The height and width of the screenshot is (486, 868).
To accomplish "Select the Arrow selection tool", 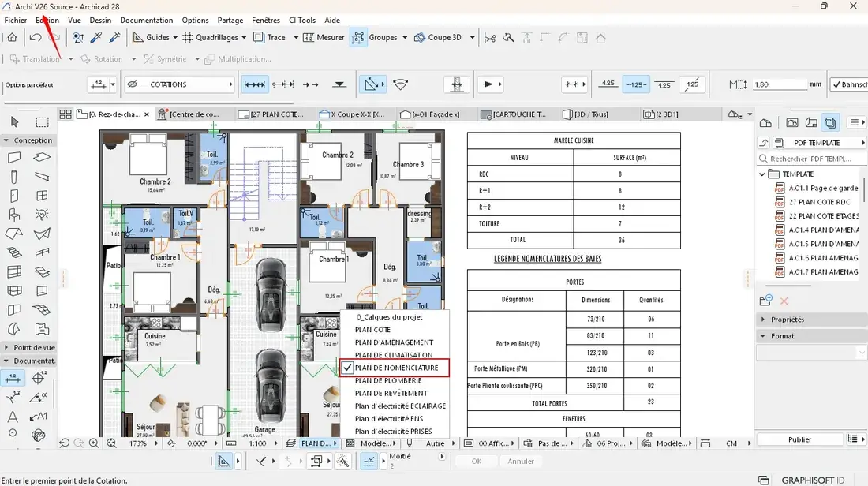I will pyautogui.click(x=14, y=121).
